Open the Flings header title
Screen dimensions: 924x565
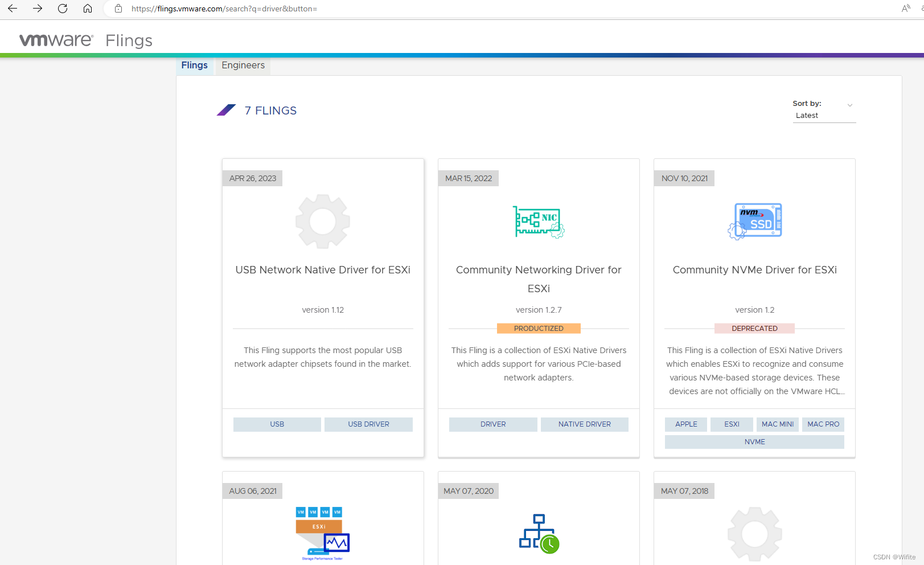pyautogui.click(x=129, y=40)
